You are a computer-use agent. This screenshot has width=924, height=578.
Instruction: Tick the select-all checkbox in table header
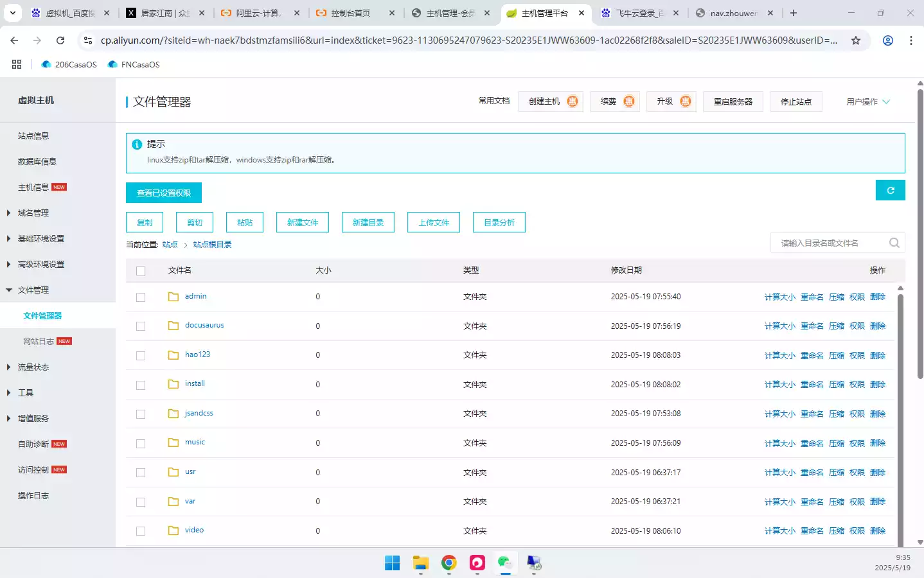[x=141, y=271]
